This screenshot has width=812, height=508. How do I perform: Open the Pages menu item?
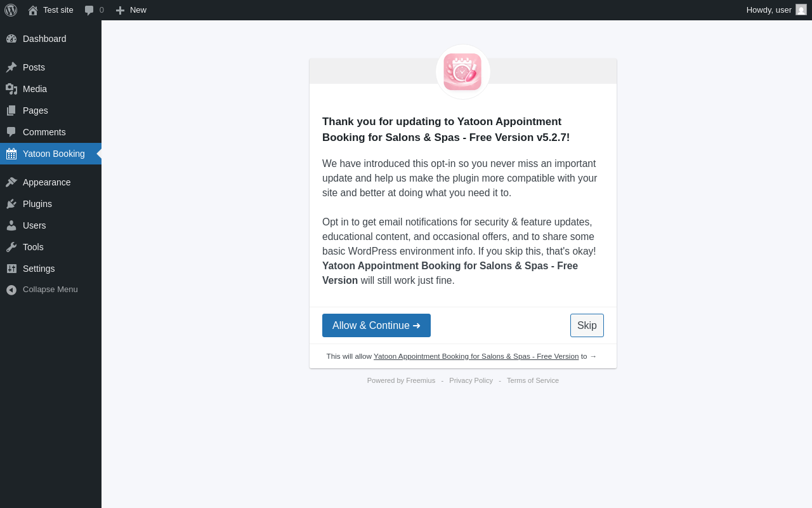[51, 110]
